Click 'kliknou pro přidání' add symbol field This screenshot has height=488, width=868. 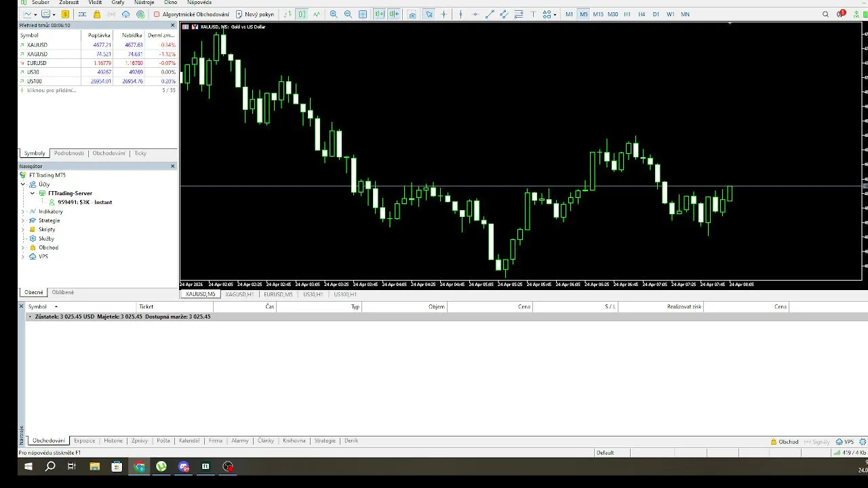coord(52,90)
